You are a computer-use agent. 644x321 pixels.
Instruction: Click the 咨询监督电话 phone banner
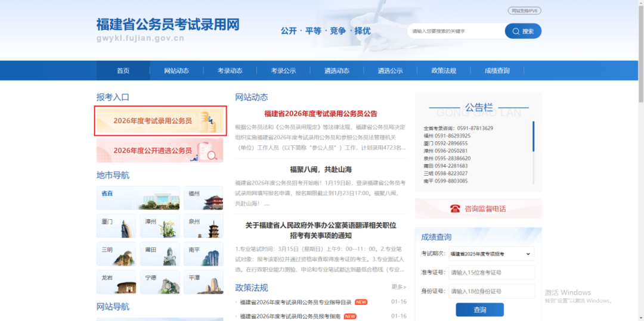[x=478, y=208]
